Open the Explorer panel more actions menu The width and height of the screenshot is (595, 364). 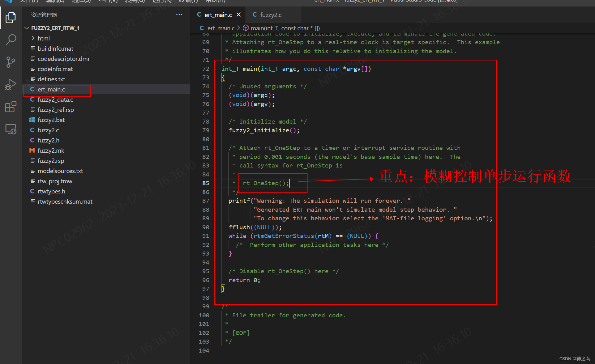(x=179, y=15)
